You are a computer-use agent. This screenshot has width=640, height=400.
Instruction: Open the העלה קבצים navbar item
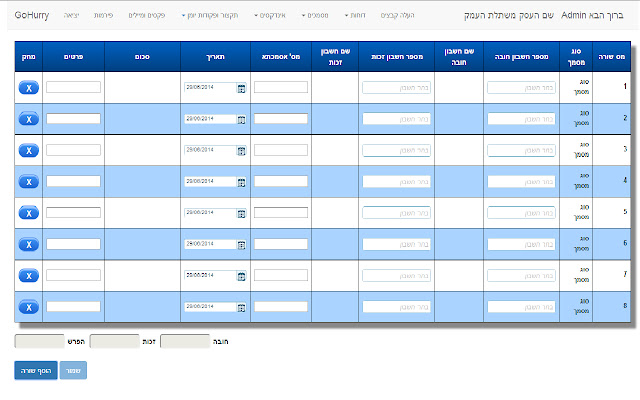pos(398,16)
